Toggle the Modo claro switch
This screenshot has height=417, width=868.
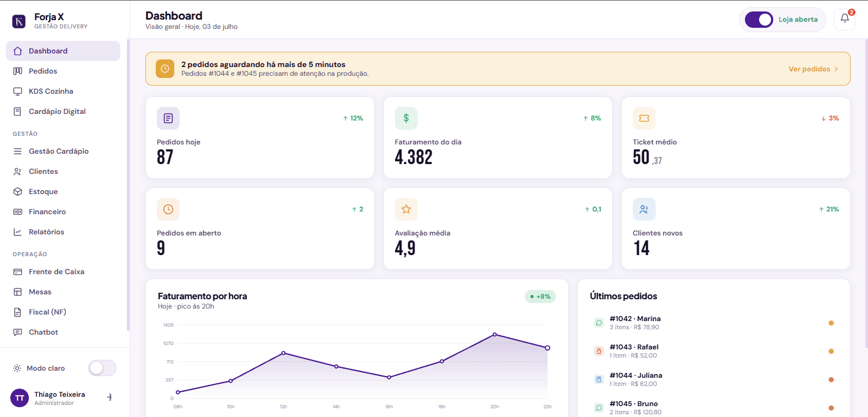(102, 368)
